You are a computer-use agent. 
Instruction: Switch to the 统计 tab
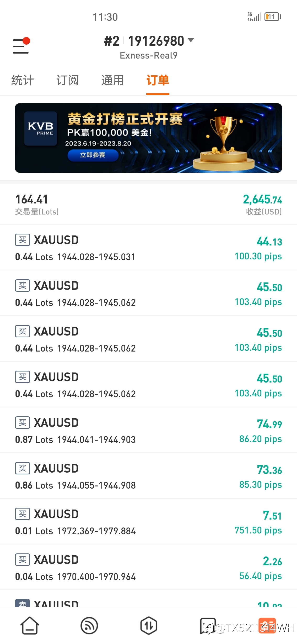click(x=23, y=80)
